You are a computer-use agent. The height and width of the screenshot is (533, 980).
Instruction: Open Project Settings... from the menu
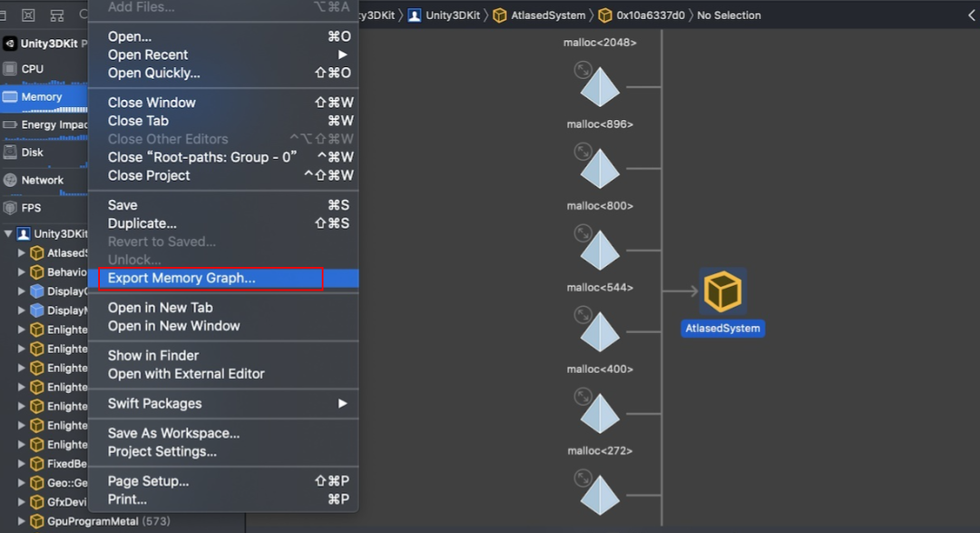pos(223,451)
